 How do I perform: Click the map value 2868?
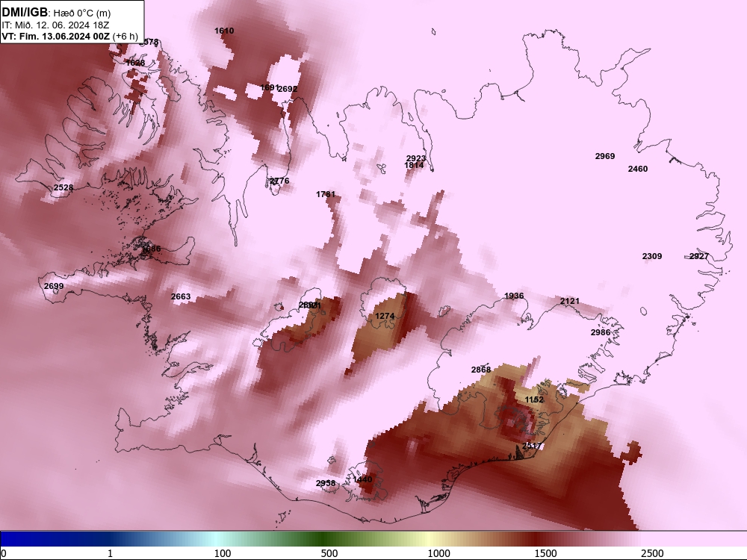[480, 370]
